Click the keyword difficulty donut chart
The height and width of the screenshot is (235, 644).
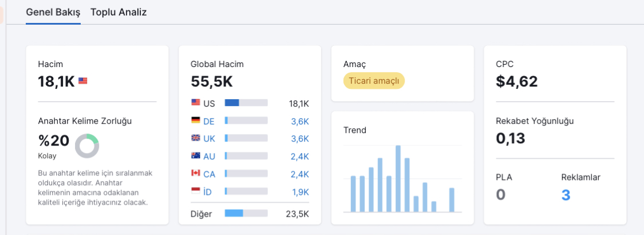[87, 146]
